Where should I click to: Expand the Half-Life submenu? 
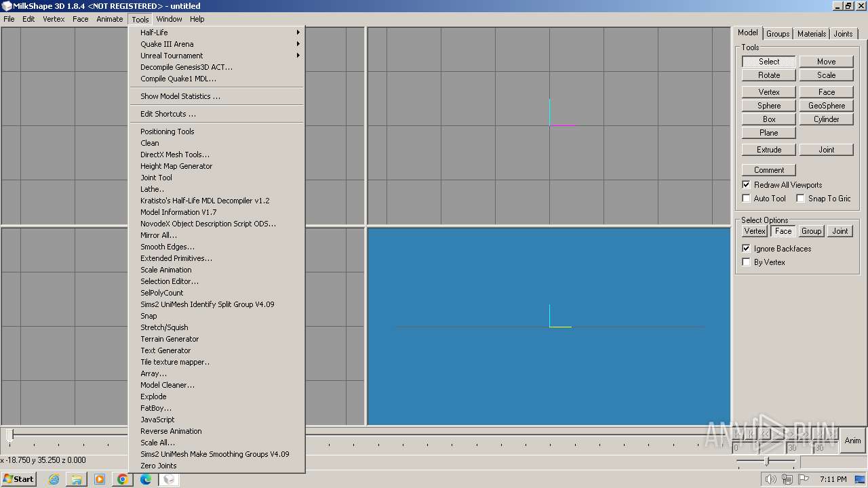[x=217, y=33]
